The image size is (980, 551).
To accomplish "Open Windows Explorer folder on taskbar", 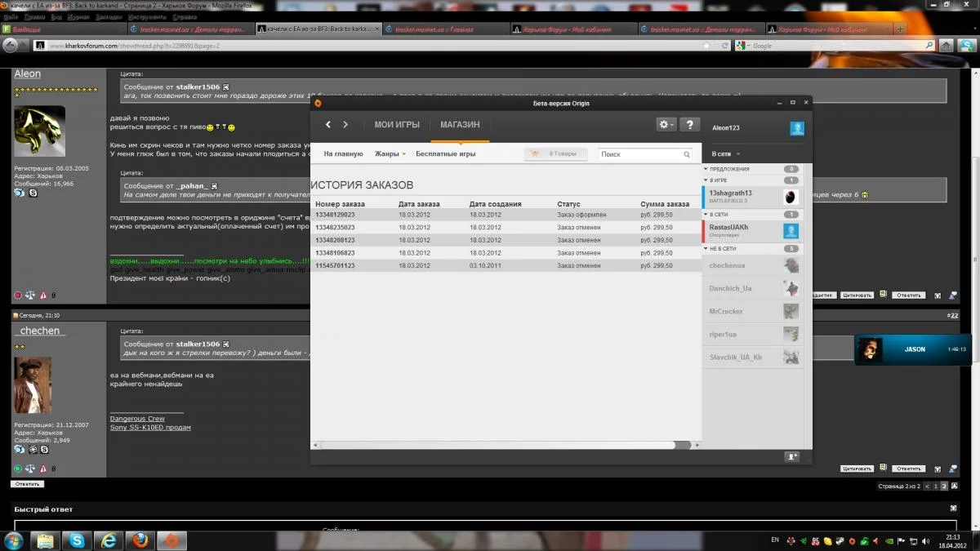I will (45, 540).
